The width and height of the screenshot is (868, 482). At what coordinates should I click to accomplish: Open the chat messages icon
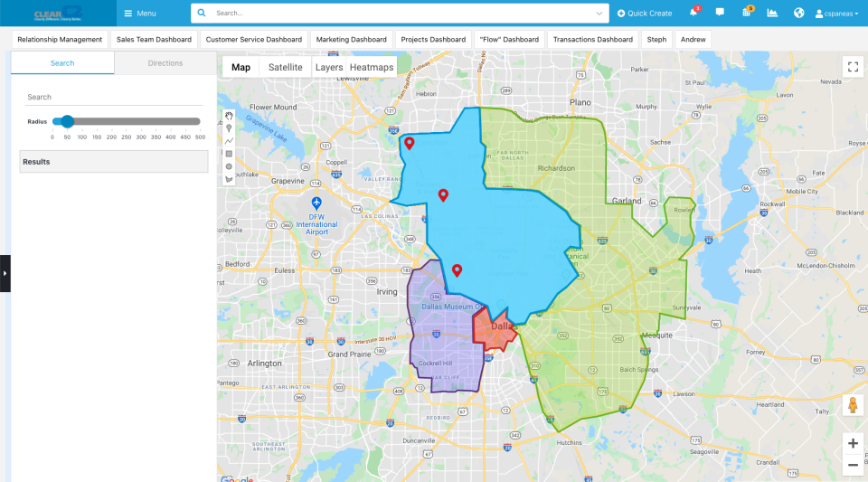click(x=720, y=12)
